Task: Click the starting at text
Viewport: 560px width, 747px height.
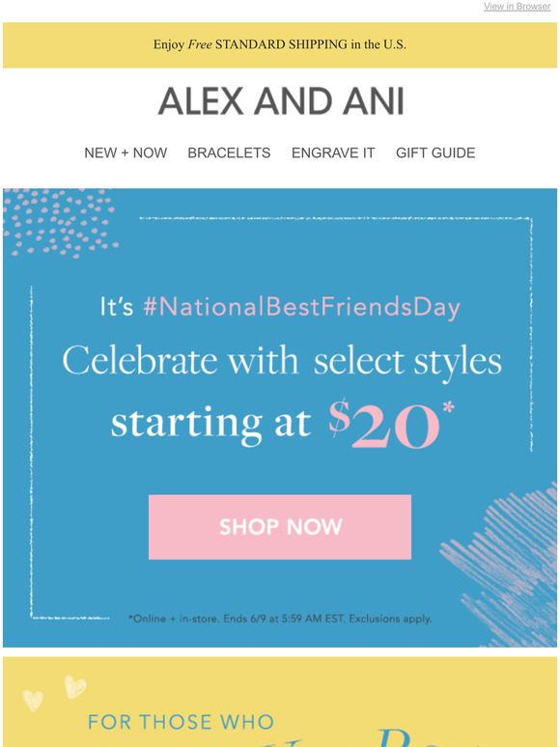Action: 211,424
